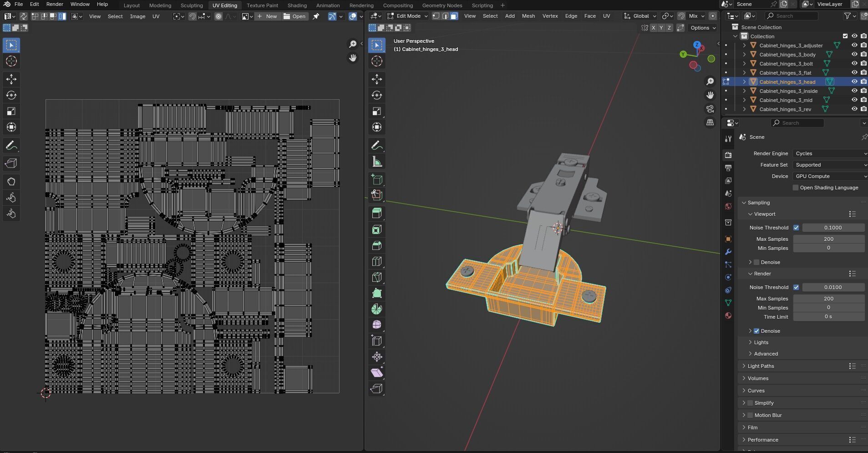Select the Rip Region tool in UV editor
This screenshot has width=868, height=453.
tap(11, 163)
